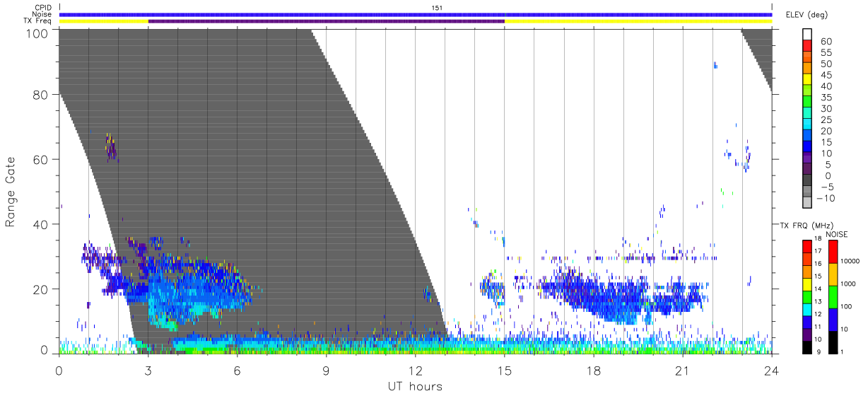This screenshot has width=868, height=401.
Task: Click the purple segment of TX Freq bar
Action: point(327,21)
